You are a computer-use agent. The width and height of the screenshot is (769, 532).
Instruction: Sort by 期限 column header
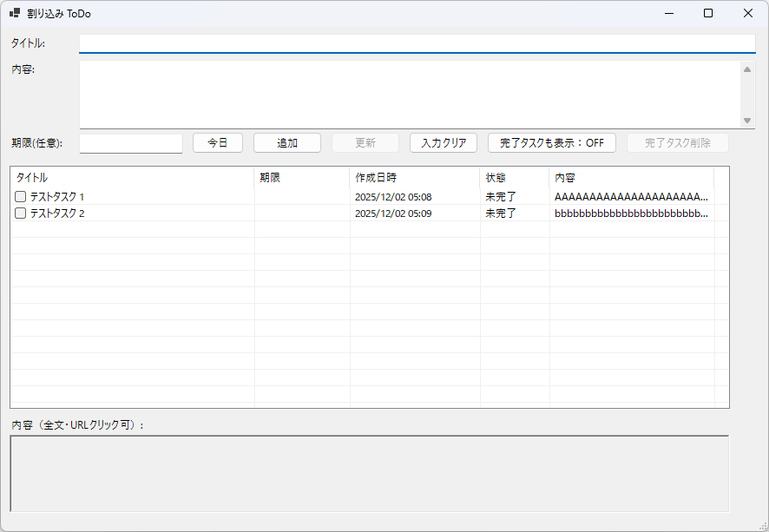pyautogui.click(x=301, y=177)
